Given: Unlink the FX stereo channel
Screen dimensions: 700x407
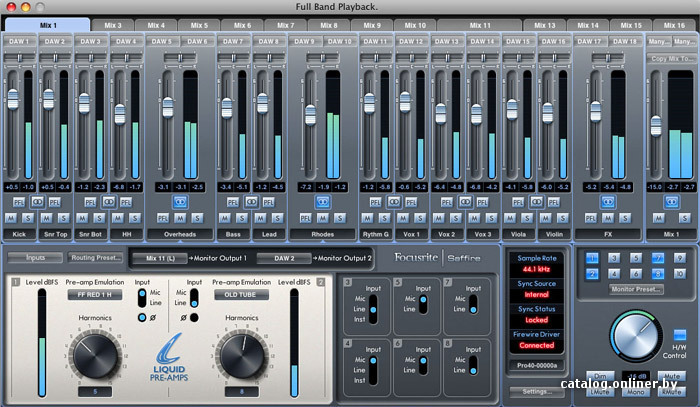Looking at the screenshot, I should (x=608, y=202).
